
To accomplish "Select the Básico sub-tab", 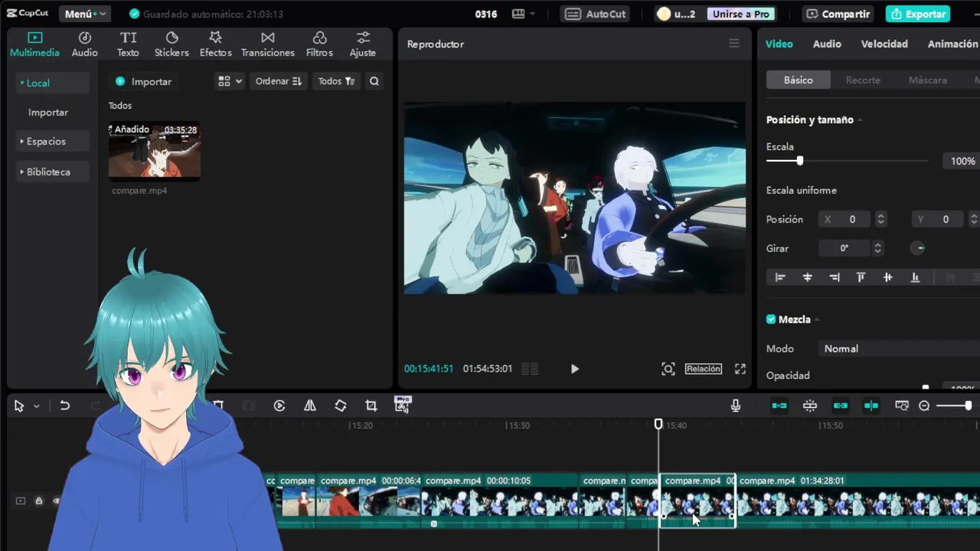I will click(x=798, y=80).
